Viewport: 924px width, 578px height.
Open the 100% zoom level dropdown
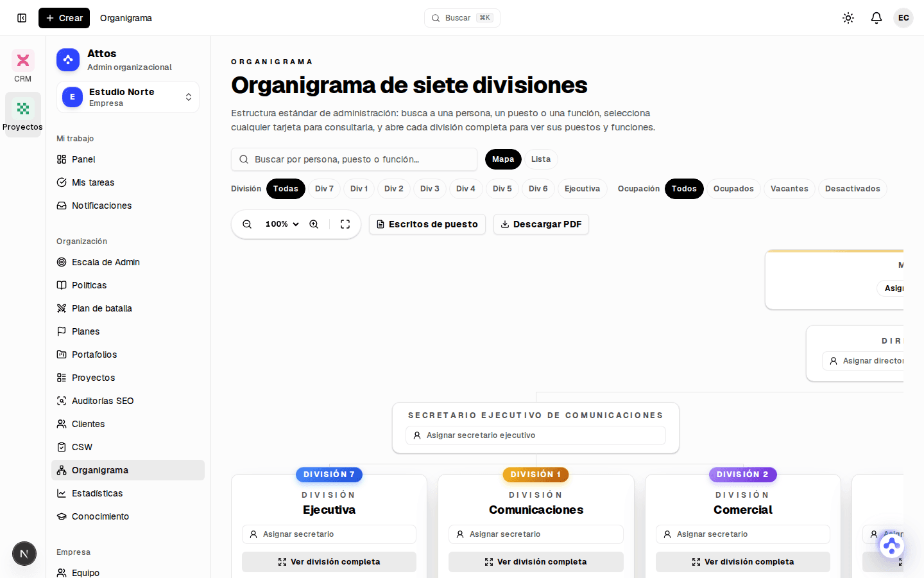point(282,224)
